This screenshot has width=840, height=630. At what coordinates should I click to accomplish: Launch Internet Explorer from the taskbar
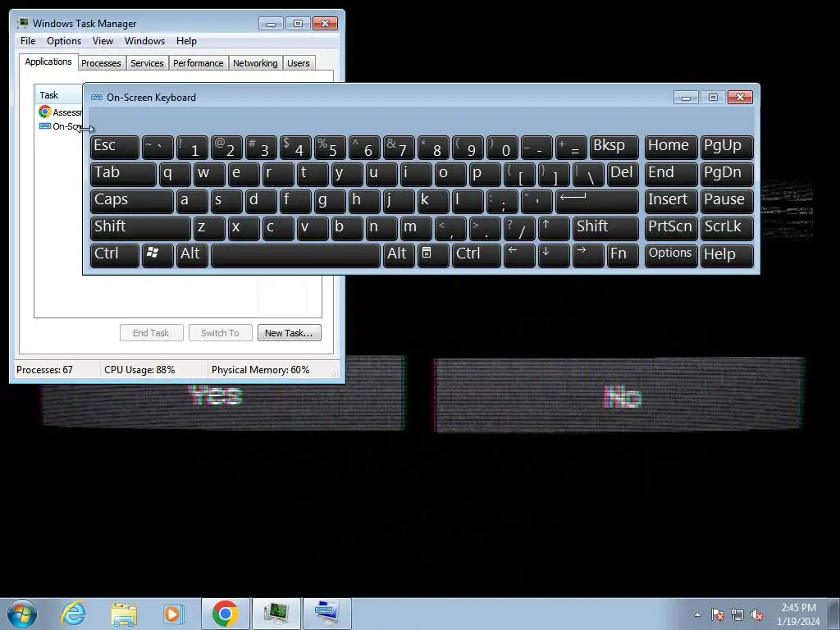pos(73,614)
